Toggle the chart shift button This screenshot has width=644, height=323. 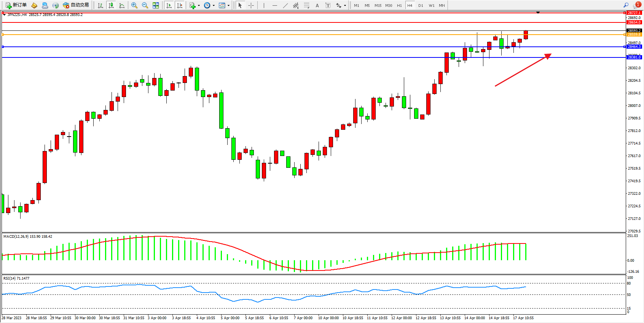[180, 5]
